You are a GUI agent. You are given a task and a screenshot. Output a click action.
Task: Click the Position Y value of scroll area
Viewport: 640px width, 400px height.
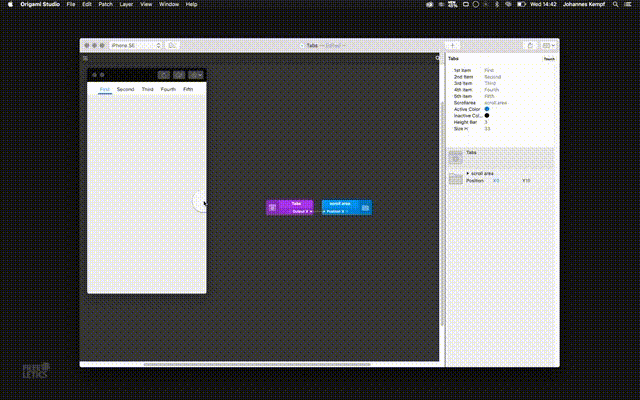526,180
